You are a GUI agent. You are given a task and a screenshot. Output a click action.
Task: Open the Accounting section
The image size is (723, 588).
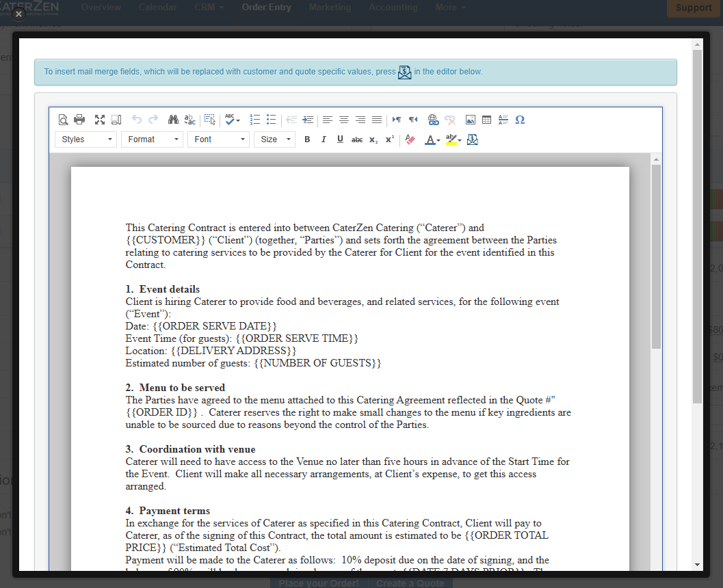coord(393,8)
